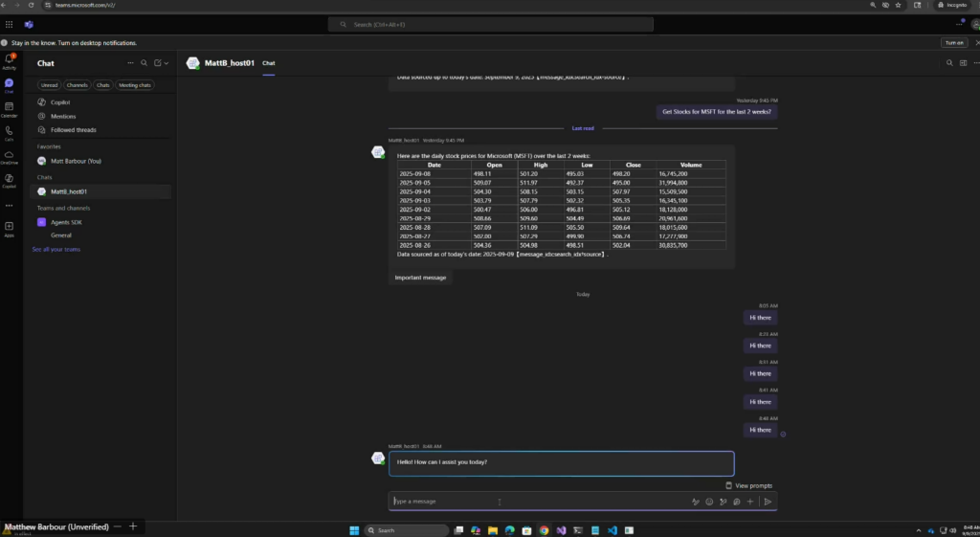Open the compose icon between emoji and loop

coord(724,502)
